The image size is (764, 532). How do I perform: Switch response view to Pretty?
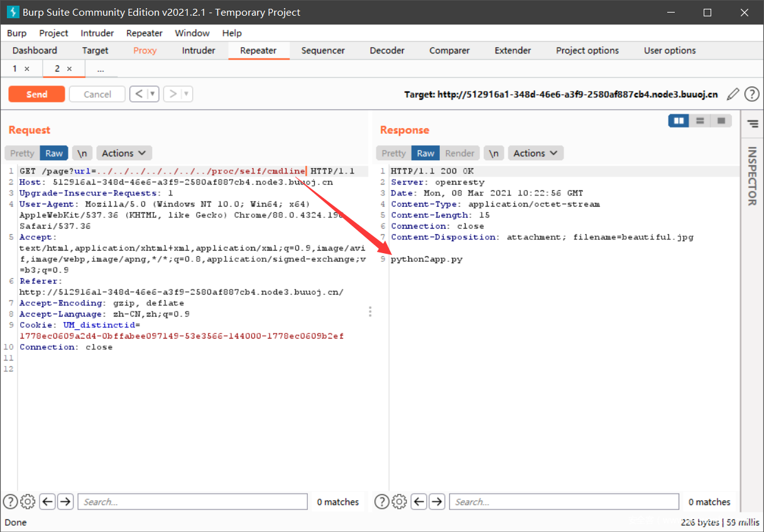(x=393, y=153)
